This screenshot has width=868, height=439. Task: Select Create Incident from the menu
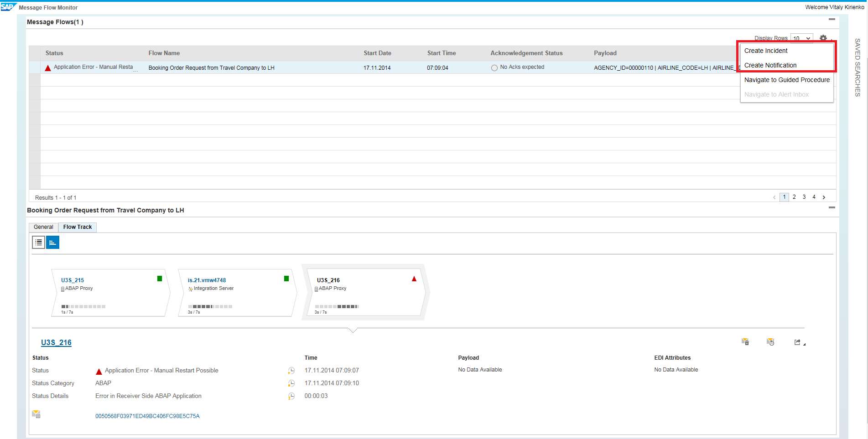point(766,51)
